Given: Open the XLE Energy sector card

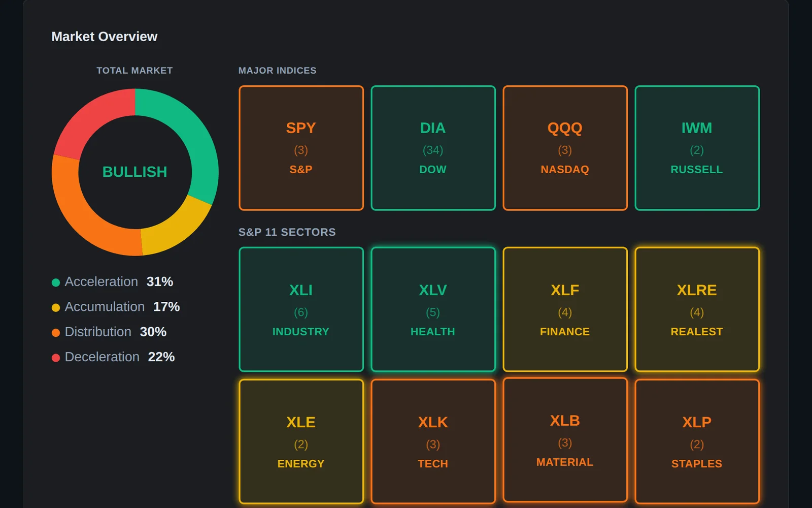Looking at the screenshot, I should pos(301,441).
